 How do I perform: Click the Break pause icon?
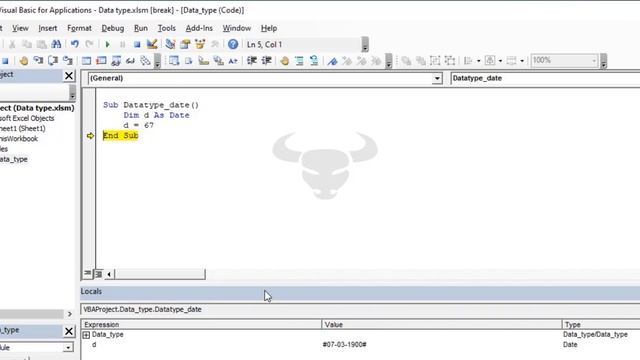pos(122,44)
